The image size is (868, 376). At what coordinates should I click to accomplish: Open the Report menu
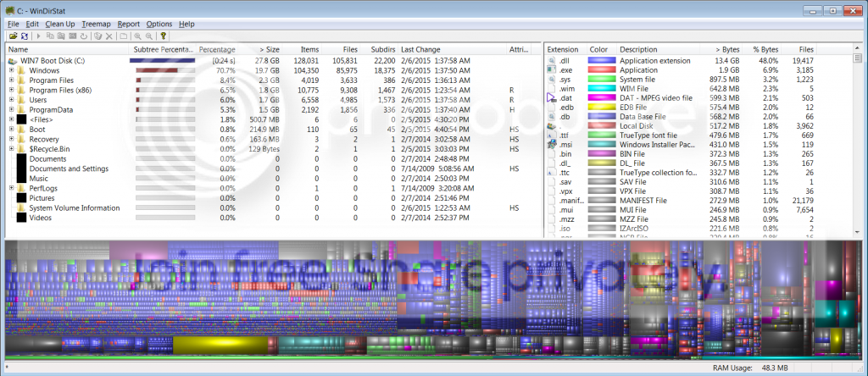[129, 25]
